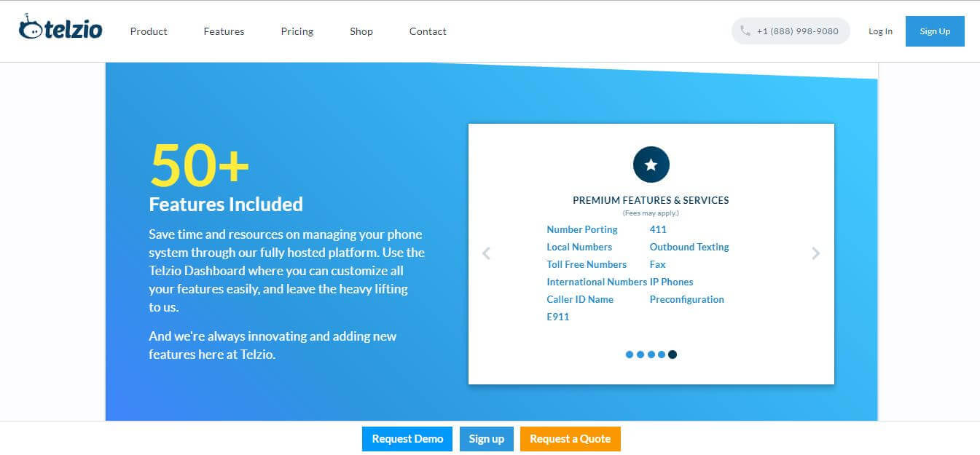The width and height of the screenshot is (980, 455).
Task: Click the phone icon beside the number
Action: (x=745, y=31)
